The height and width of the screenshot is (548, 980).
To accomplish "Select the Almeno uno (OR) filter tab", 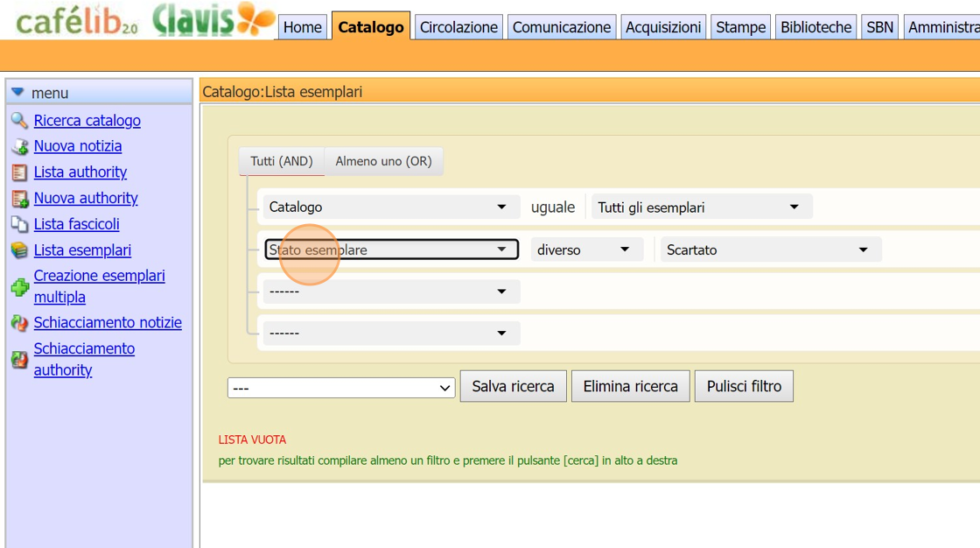I will pyautogui.click(x=384, y=161).
